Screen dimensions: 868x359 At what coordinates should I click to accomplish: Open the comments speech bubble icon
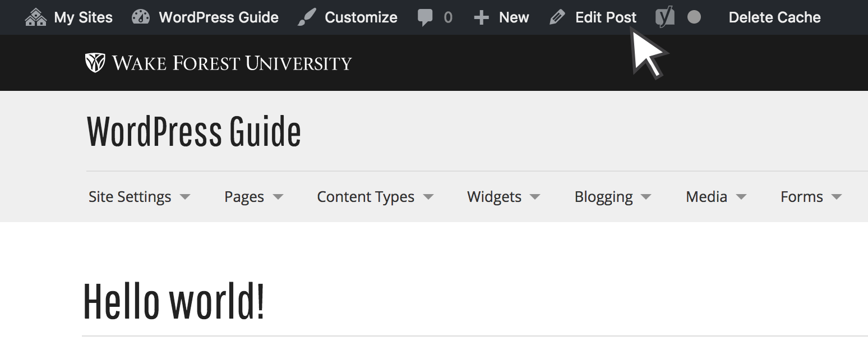pos(426,18)
